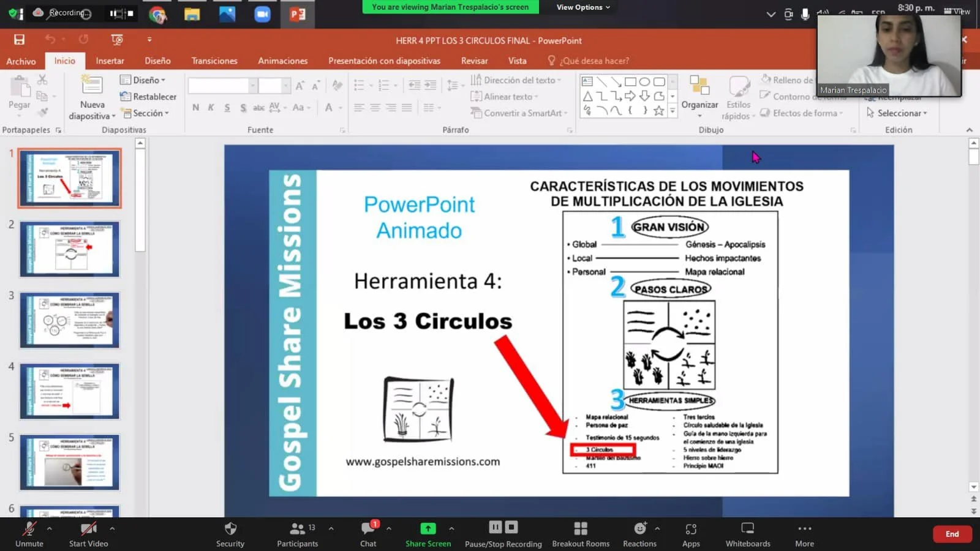980x551 pixels.
Task: Expand audio options arrow next to Unmute
Action: [50, 528]
